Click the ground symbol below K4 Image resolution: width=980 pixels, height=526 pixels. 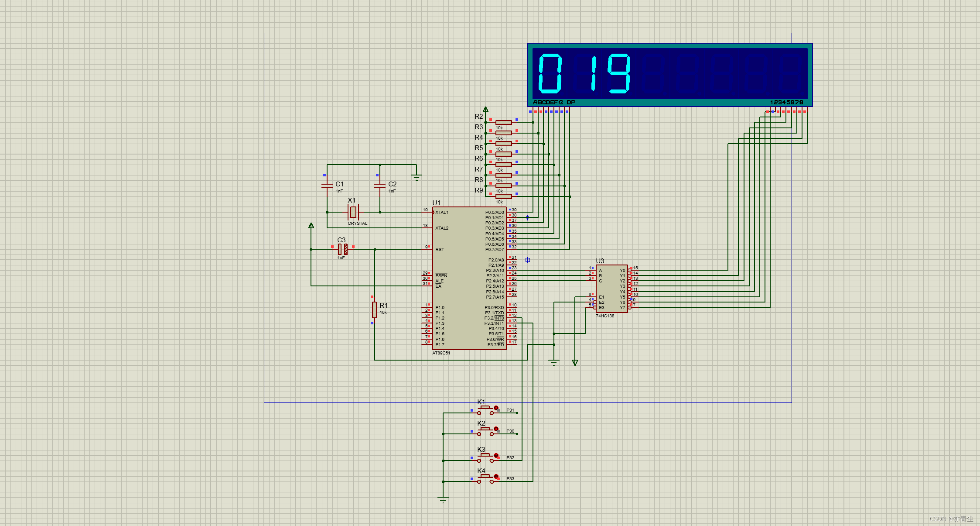pos(443,499)
